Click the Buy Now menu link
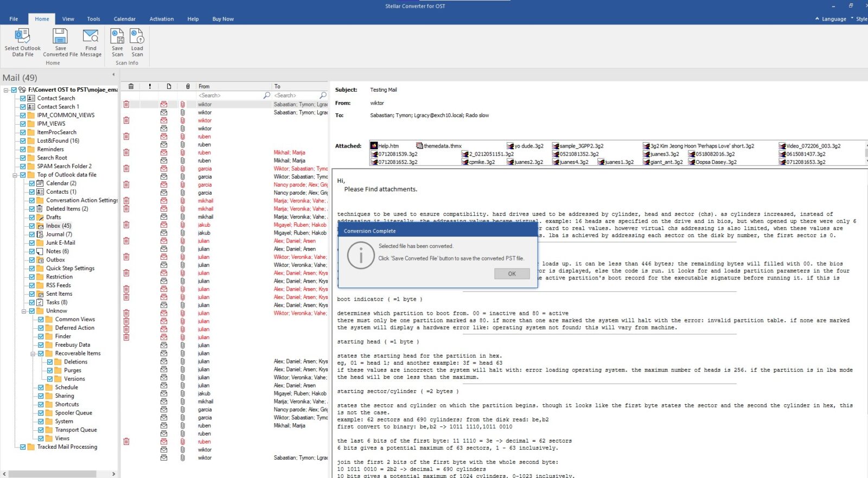The image size is (868, 478). [223, 19]
